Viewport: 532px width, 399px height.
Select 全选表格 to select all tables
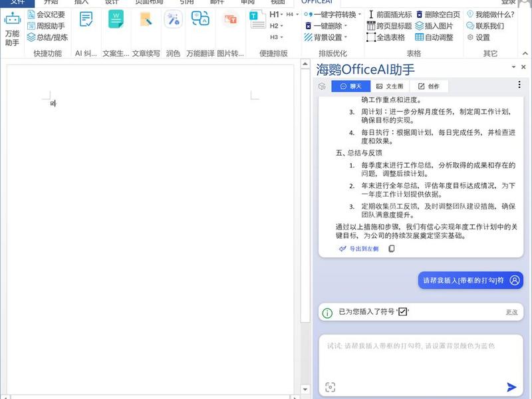point(386,37)
